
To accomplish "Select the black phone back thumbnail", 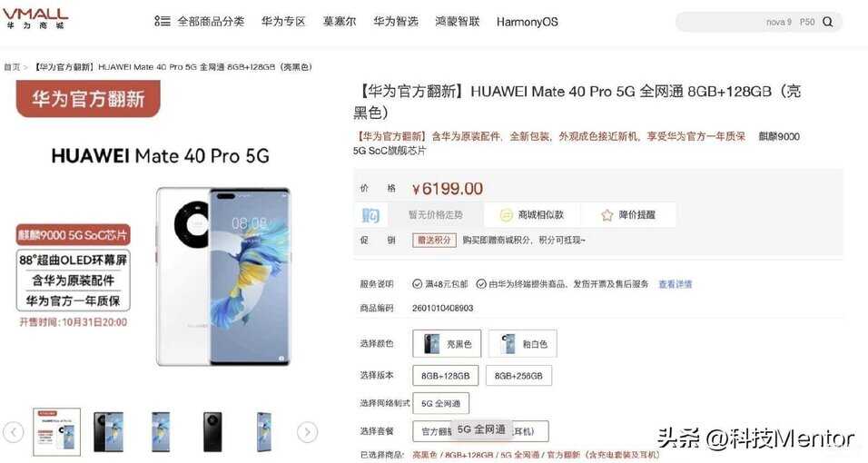I will coord(212,431).
